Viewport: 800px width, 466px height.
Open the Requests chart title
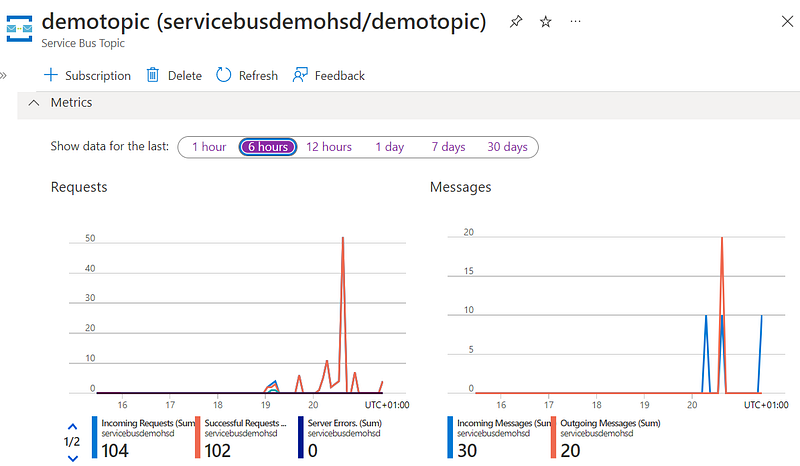click(x=79, y=187)
